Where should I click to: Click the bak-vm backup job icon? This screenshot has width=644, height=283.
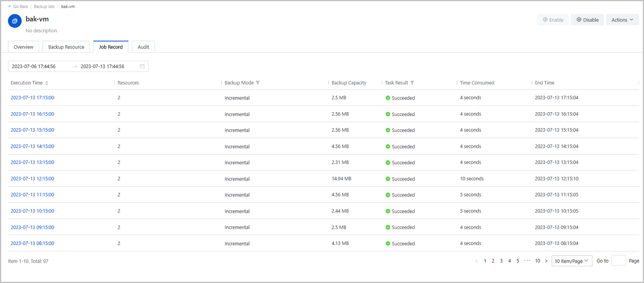(x=14, y=21)
